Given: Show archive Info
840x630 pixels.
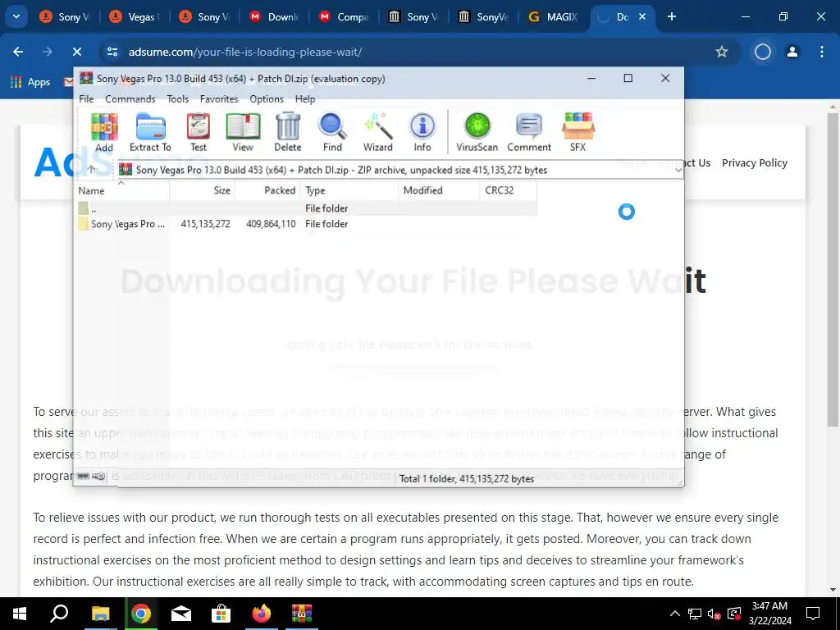Looking at the screenshot, I should click(x=422, y=132).
